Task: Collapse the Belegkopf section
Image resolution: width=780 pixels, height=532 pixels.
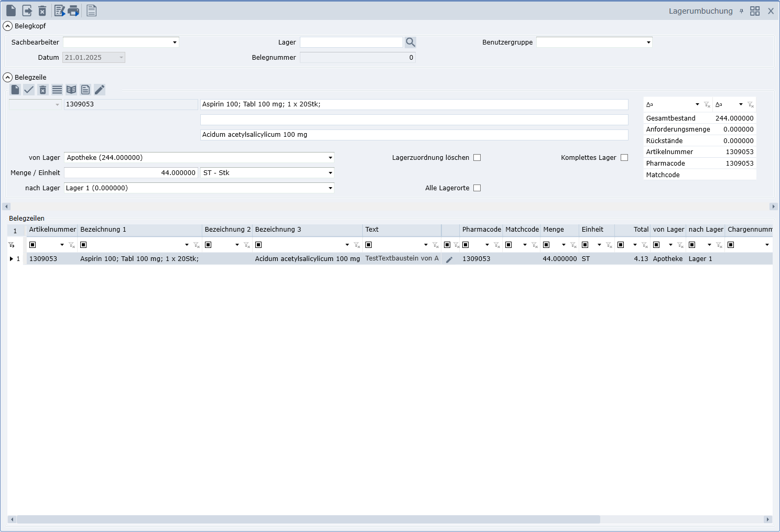Action: (x=8, y=26)
